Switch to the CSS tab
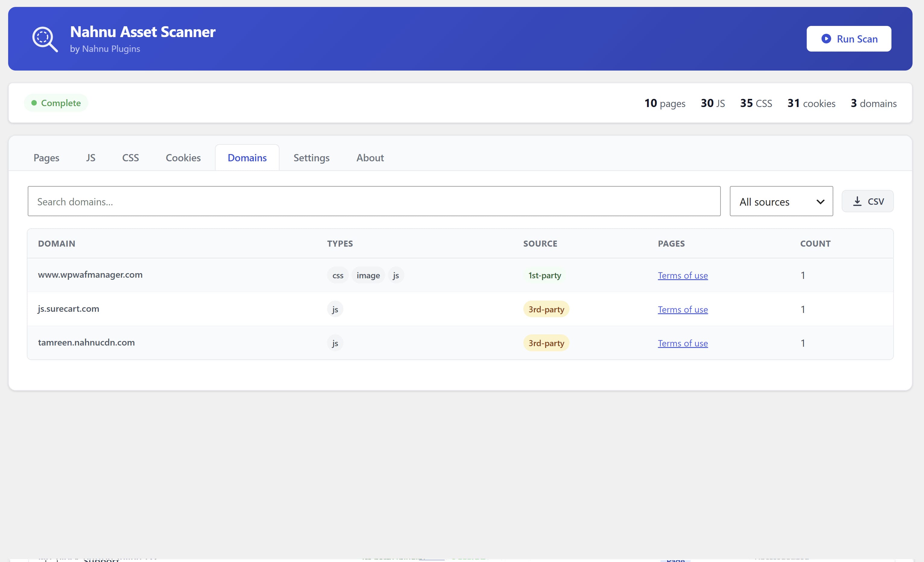This screenshot has height=562, width=924. click(131, 158)
